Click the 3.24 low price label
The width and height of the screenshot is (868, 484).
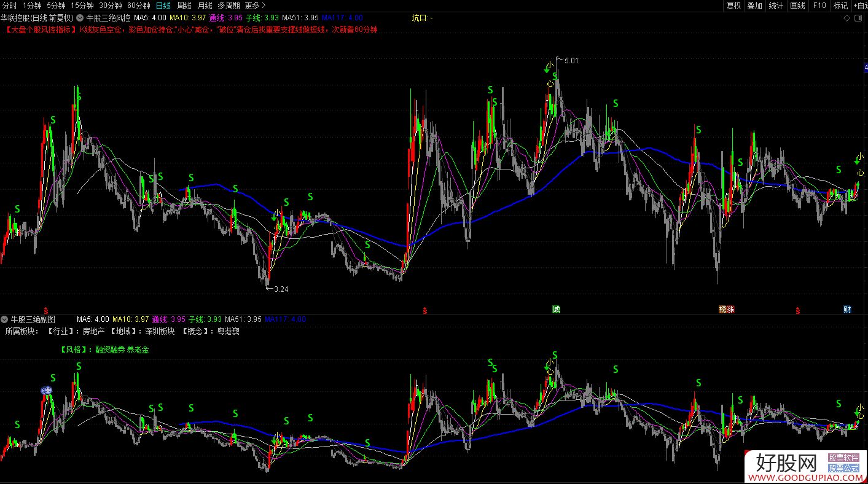(x=281, y=289)
